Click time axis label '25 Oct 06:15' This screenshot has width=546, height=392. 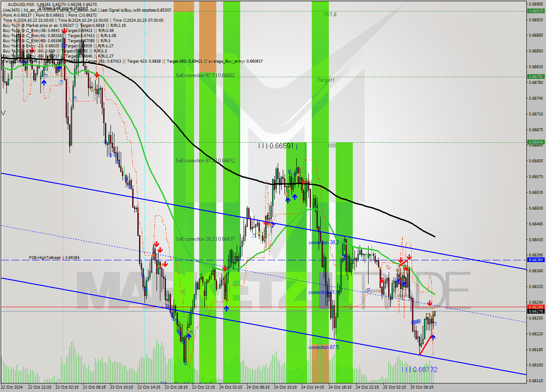pyautogui.click(x=422, y=387)
